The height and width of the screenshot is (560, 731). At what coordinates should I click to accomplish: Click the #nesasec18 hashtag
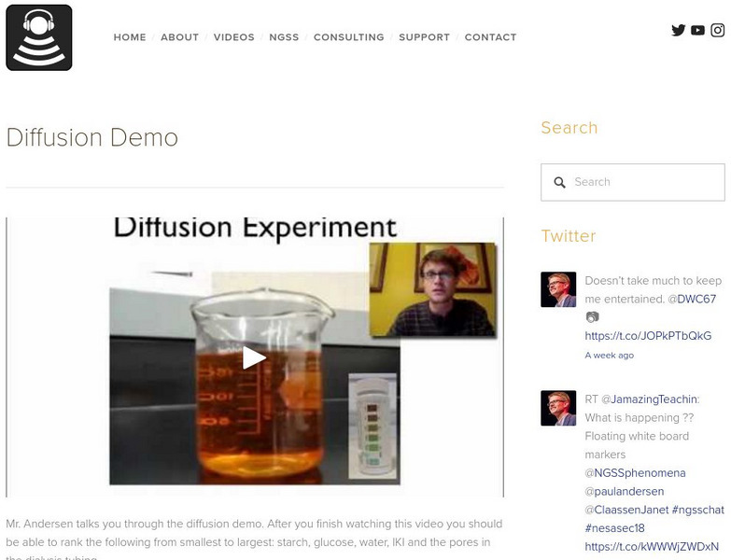(615, 528)
